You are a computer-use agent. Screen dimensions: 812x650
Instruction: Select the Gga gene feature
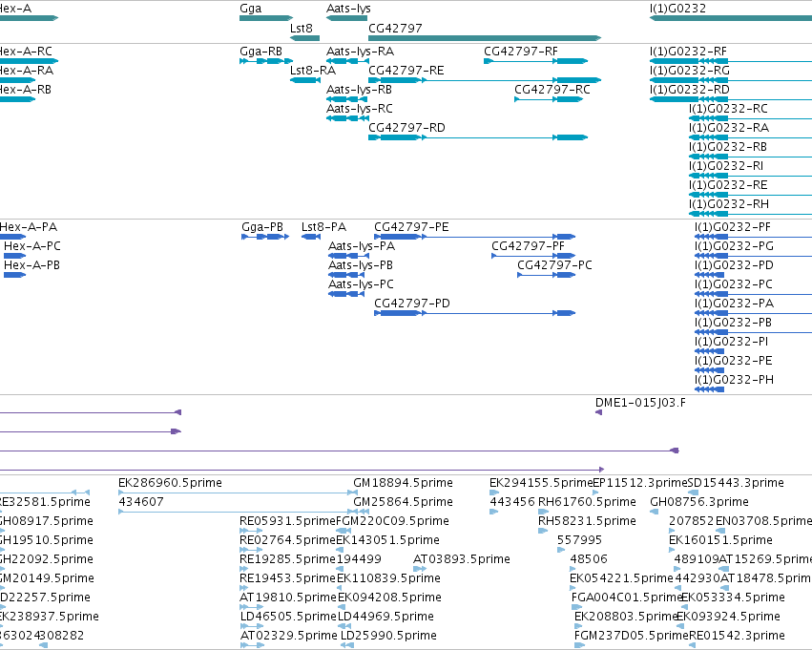pos(266,18)
